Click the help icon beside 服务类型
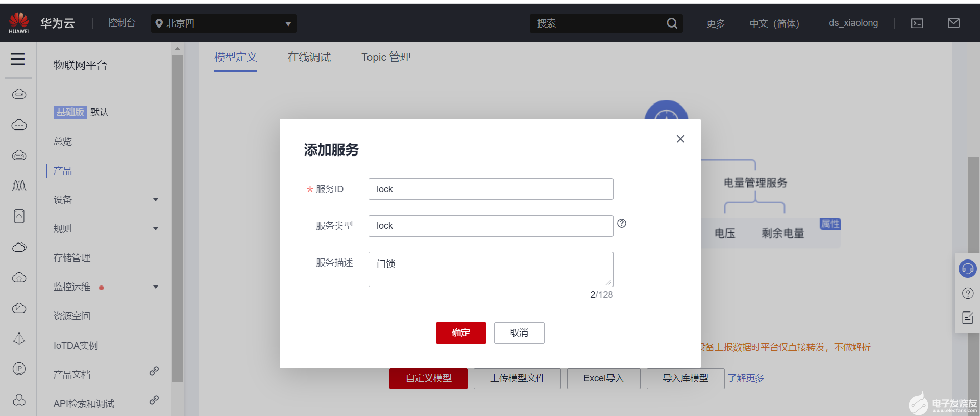 (x=622, y=223)
